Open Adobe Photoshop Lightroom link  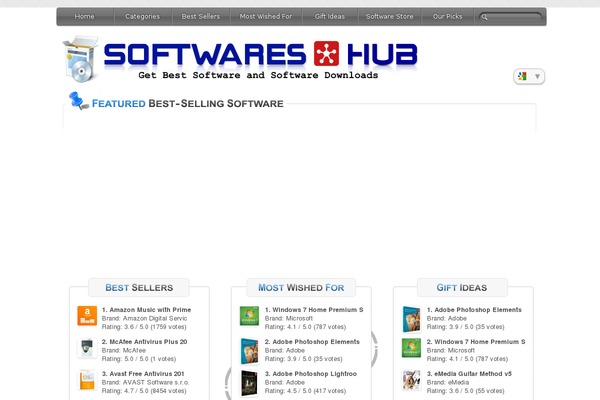(311, 374)
